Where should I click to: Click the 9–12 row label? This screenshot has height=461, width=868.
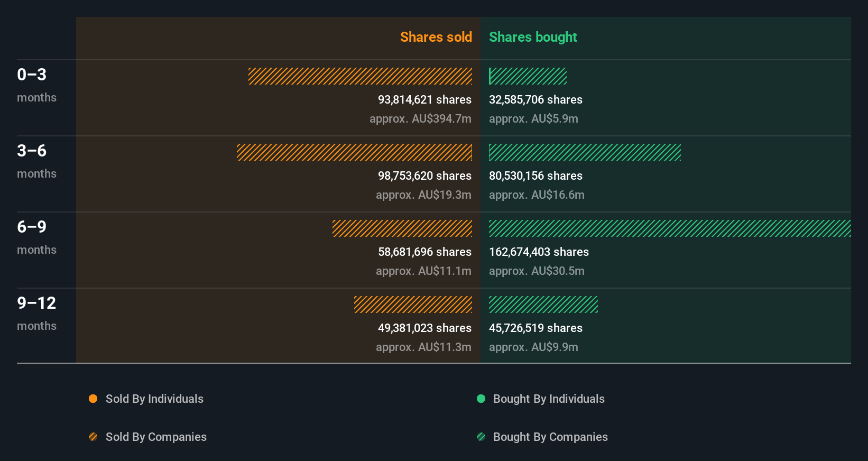point(36,303)
